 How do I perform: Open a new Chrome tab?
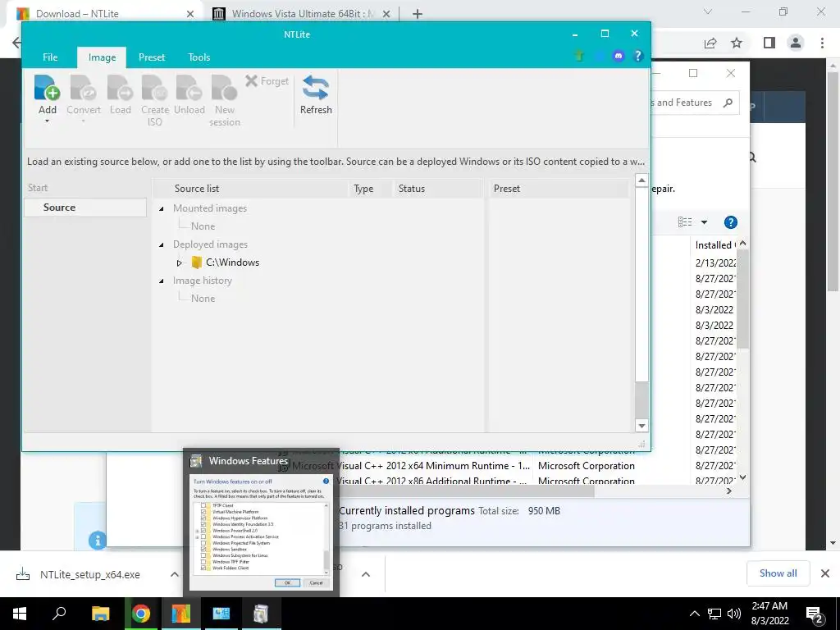418,14
